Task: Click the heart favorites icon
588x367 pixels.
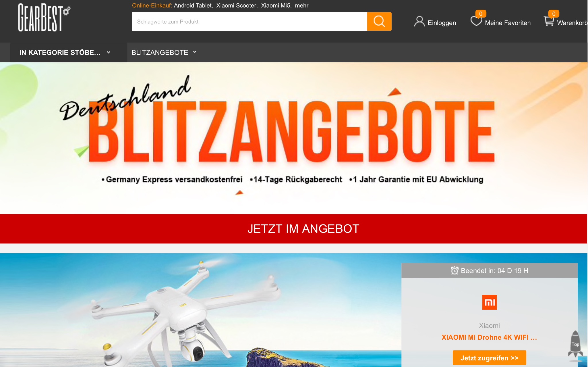Action: (x=476, y=21)
